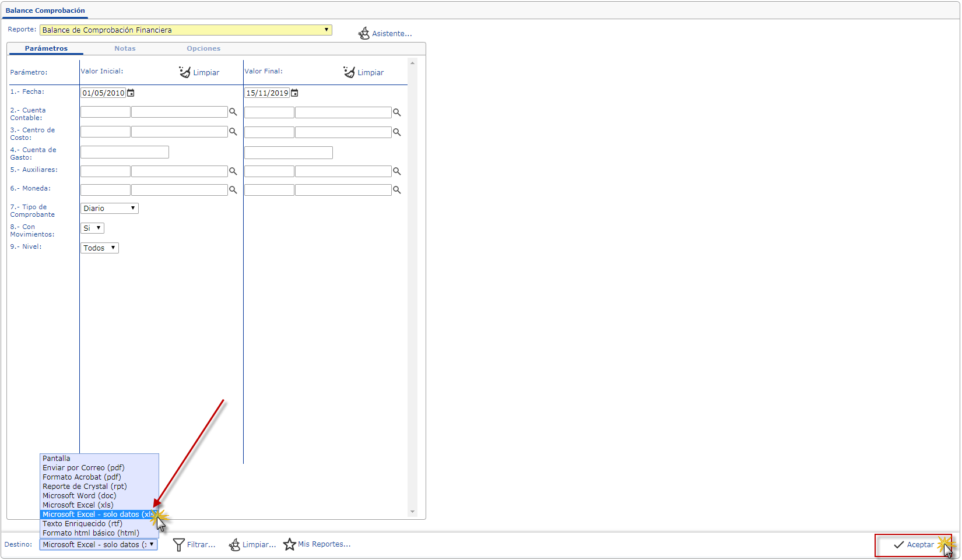The height and width of the screenshot is (560, 962).
Task: Search final Moneda with magnifier
Action: click(397, 190)
